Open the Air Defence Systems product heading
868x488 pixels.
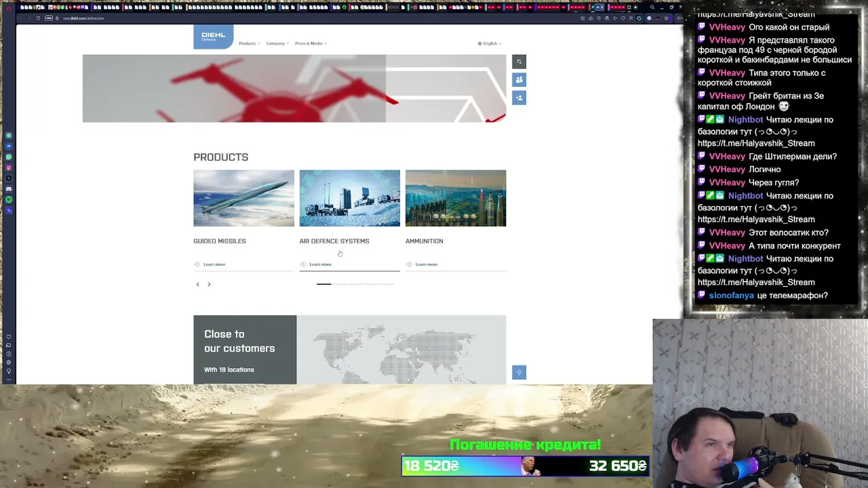coord(334,241)
